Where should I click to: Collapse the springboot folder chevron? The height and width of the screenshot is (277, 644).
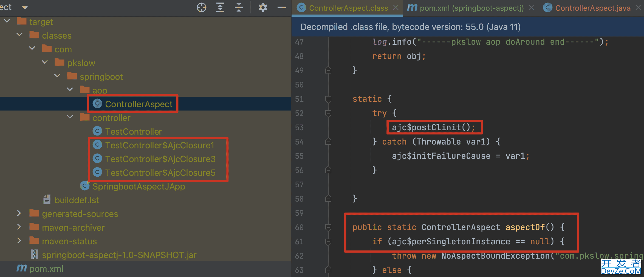click(57, 76)
